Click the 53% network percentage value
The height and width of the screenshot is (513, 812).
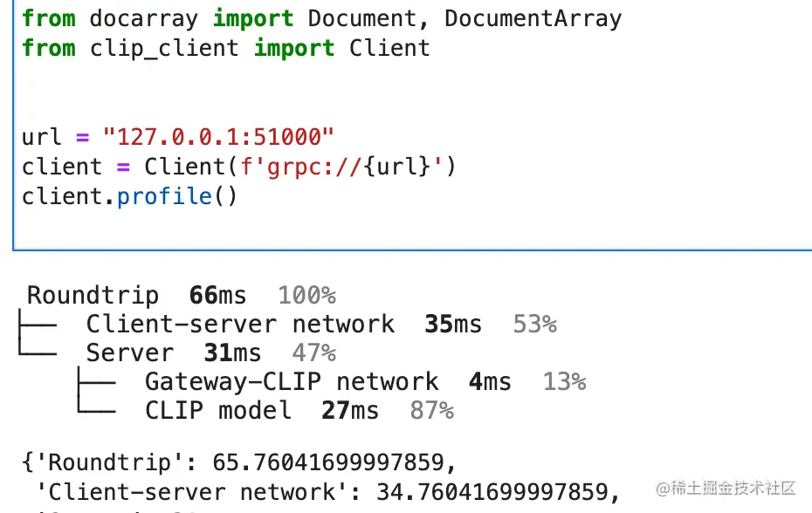click(x=534, y=325)
